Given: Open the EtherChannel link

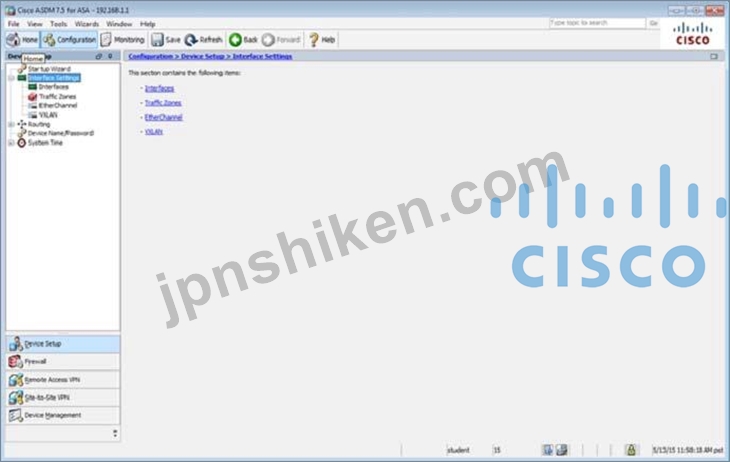Looking at the screenshot, I should coord(163,117).
